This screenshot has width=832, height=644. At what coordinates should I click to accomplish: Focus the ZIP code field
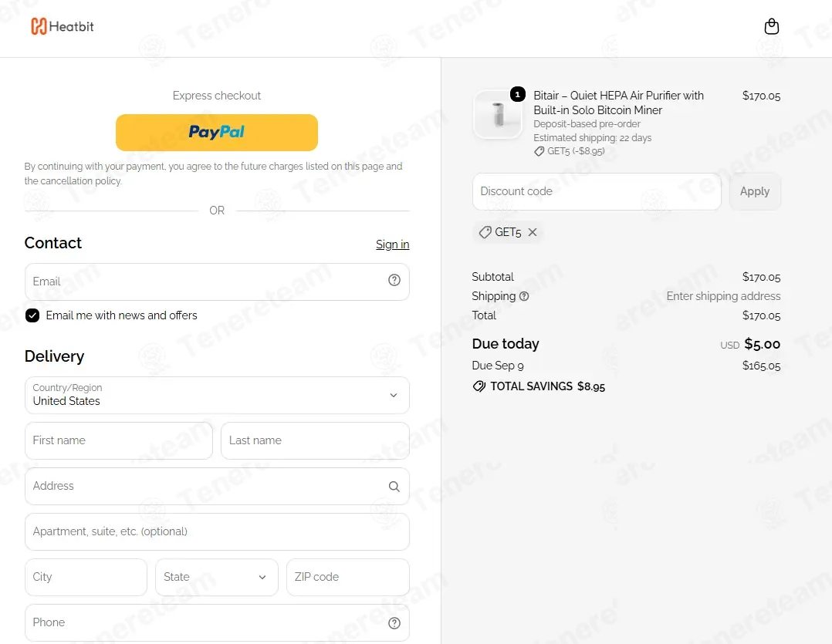pos(347,577)
